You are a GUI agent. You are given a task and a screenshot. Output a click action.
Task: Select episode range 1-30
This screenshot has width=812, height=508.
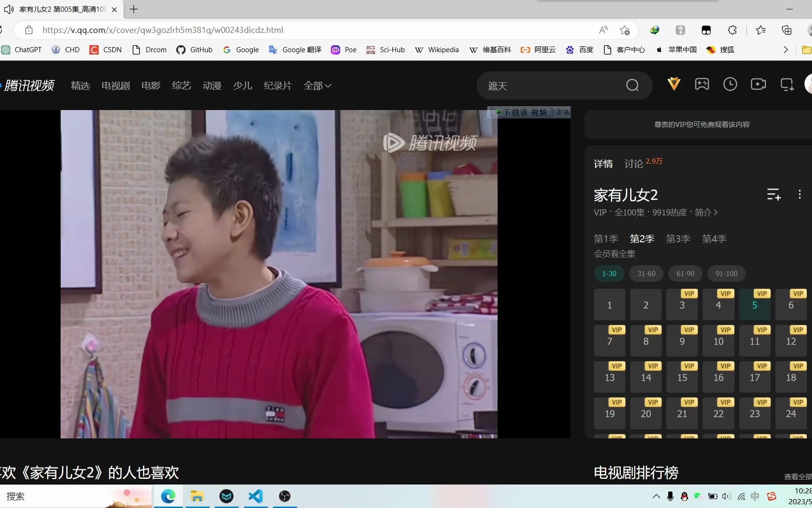point(609,273)
